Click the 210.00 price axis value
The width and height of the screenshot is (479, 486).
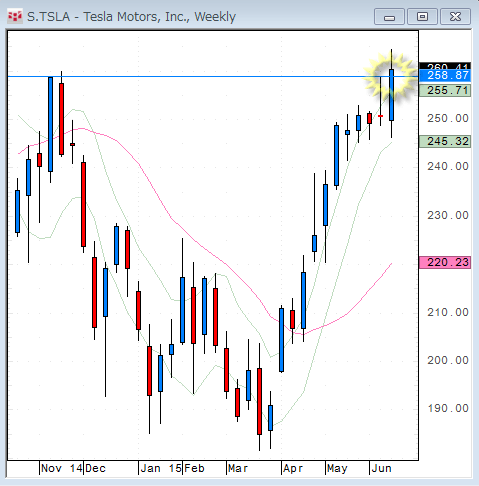pos(448,312)
